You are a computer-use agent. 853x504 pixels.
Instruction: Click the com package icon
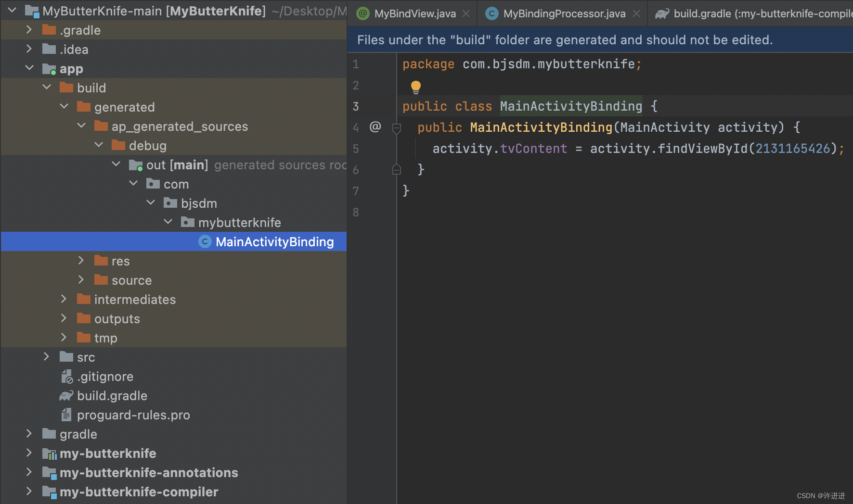pos(153,184)
